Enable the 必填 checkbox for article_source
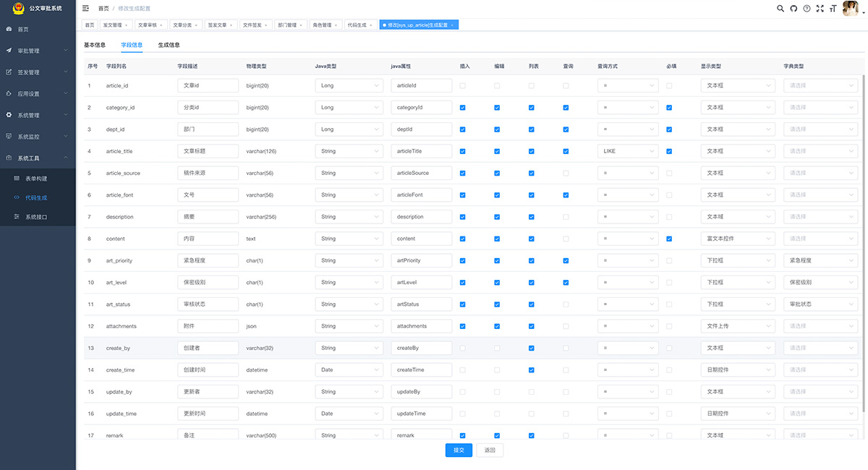This screenshot has height=470, width=868. tap(669, 174)
